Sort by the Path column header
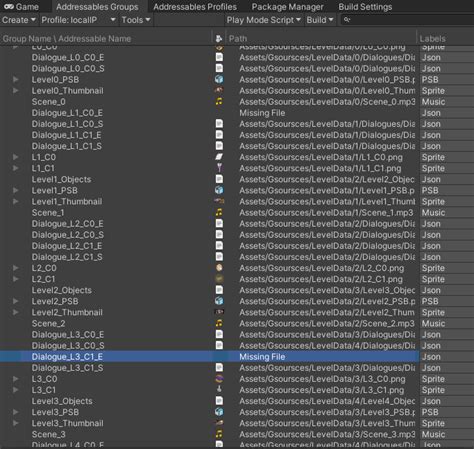This screenshot has height=449, width=474. 321,39
